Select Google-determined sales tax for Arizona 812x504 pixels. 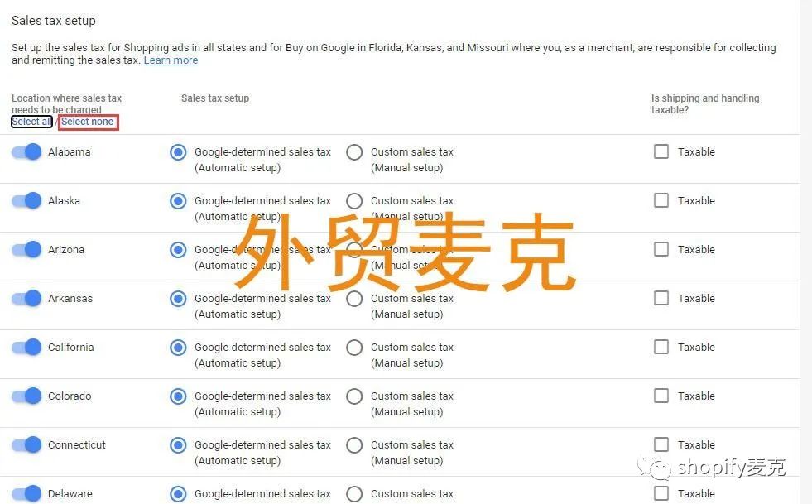(x=178, y=249)
